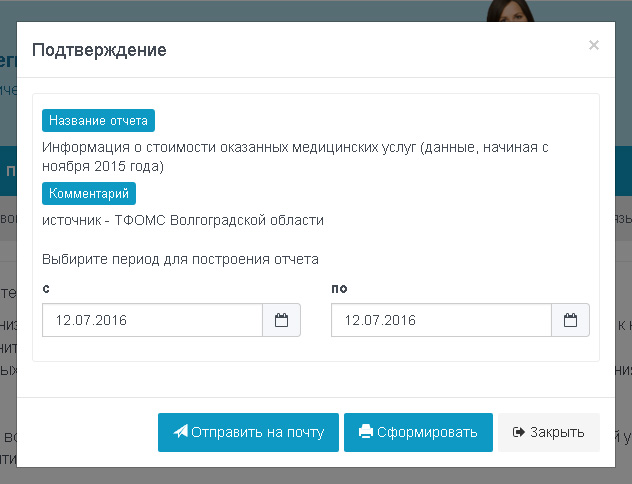This screenshot has width=632, height=484.
Task: Open the calendar picker for the end date
Action: point(570,321)
